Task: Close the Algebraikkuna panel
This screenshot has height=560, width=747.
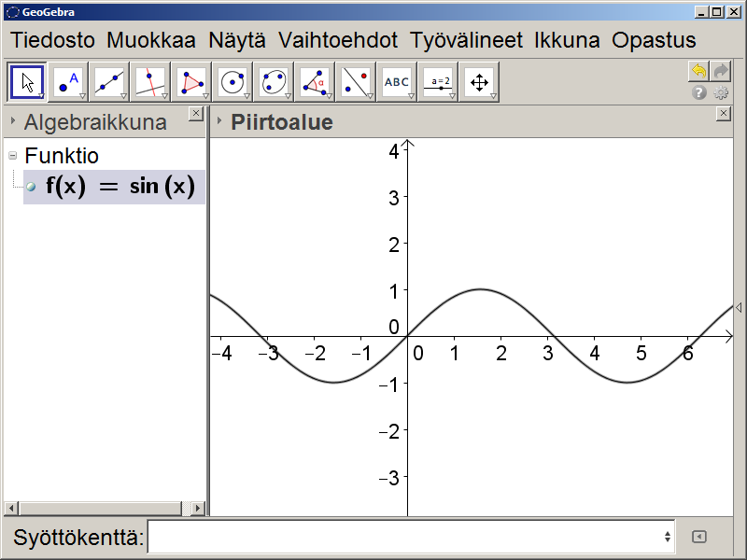Action: (196, 113)
